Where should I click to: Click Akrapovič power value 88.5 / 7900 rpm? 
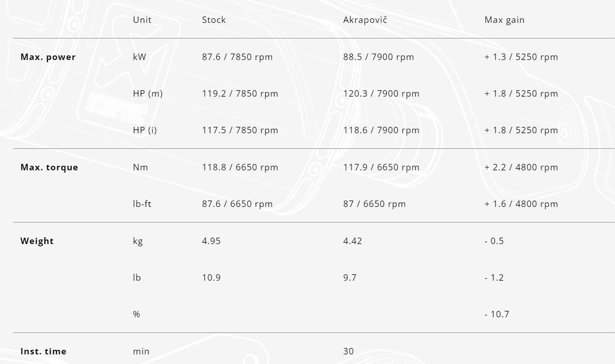point(379,57)
